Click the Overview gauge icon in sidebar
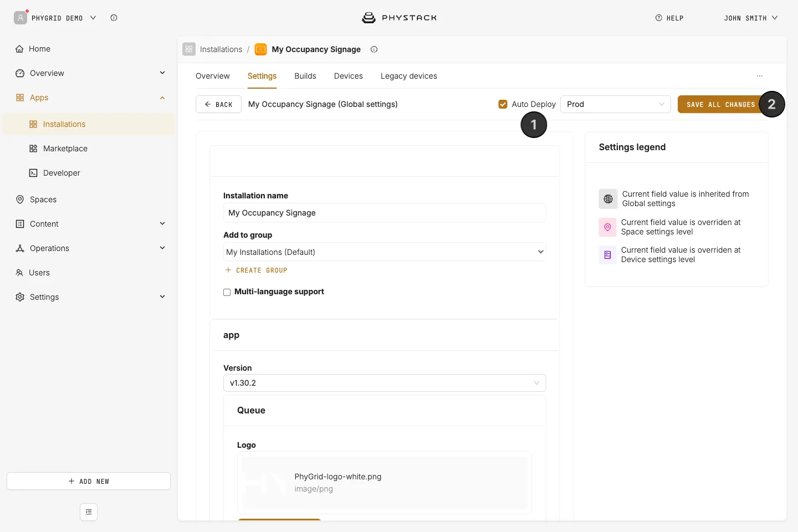This screenshot has width=798, height=532. (x=20, y=73)
